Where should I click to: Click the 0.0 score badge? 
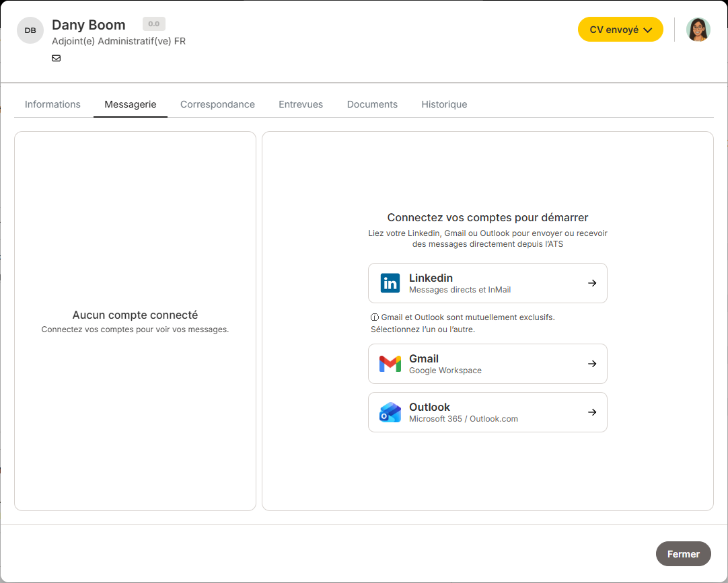(153, 24)
